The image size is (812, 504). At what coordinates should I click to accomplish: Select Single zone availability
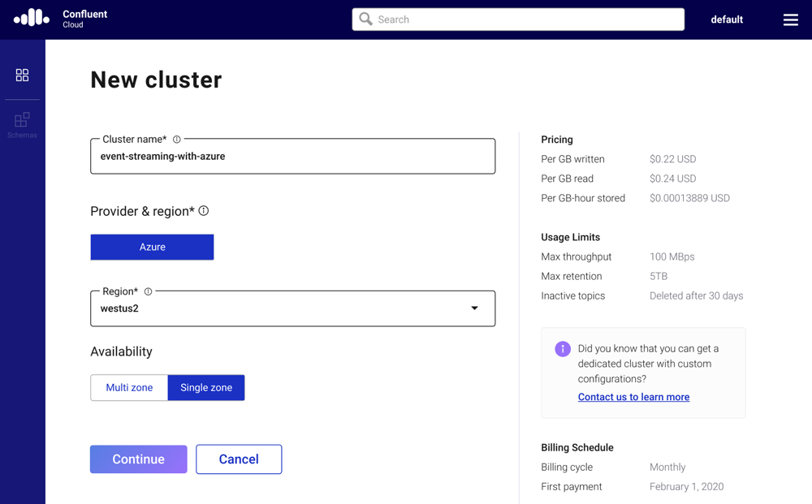point(206,388)
